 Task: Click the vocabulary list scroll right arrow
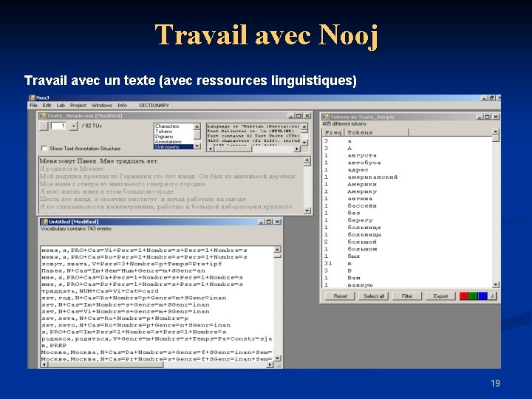[x=270, y=365]
